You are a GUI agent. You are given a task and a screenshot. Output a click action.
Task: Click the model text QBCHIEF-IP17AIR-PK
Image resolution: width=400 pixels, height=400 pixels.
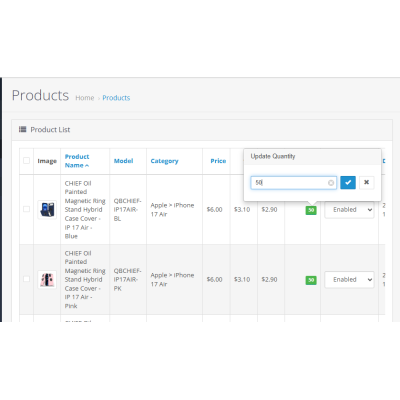[x=127, y=280]
